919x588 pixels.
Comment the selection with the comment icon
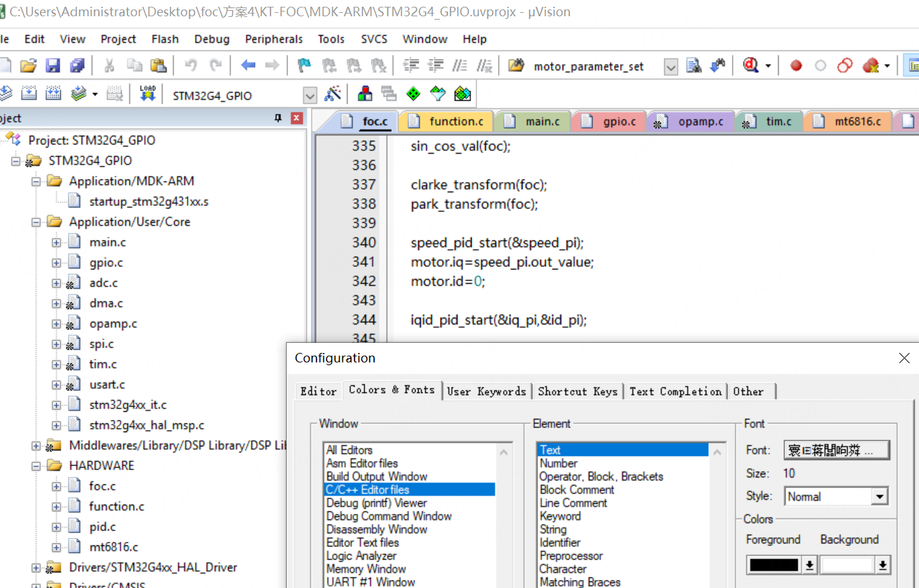tap(459, 66)
